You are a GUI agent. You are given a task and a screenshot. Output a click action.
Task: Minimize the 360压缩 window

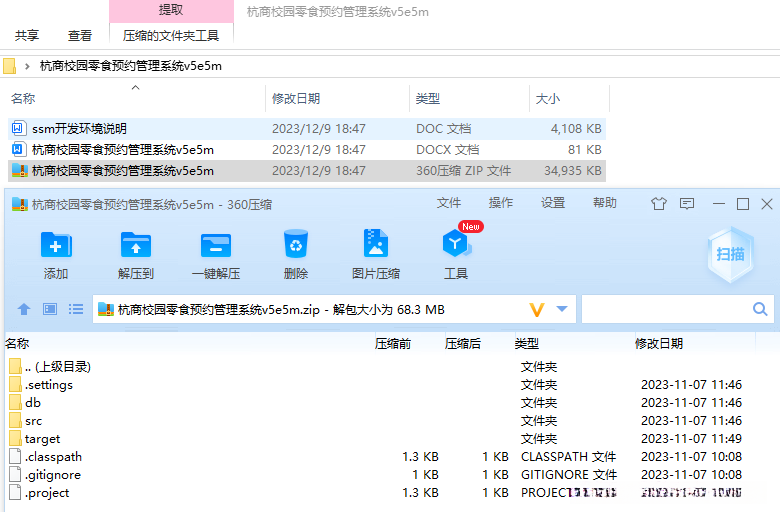pyautogui.click(x=718, y=204)
